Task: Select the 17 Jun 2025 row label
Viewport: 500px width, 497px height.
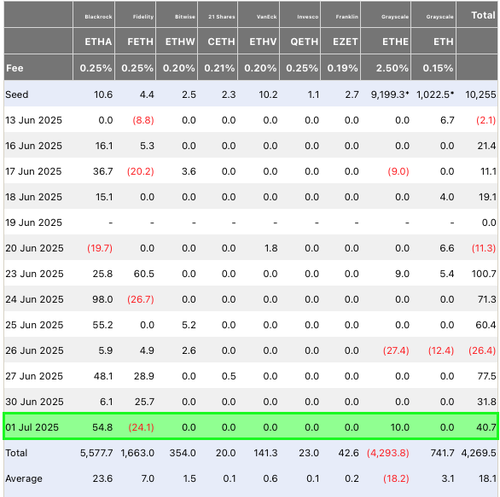Action: 34,172
